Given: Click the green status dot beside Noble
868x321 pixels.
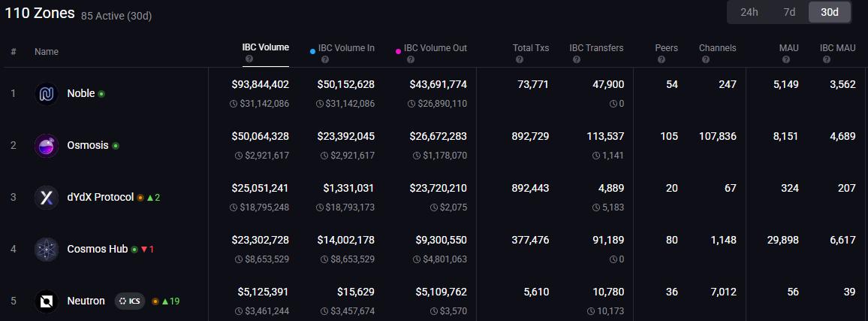Looking at the screenshot, I should [101, 94].
